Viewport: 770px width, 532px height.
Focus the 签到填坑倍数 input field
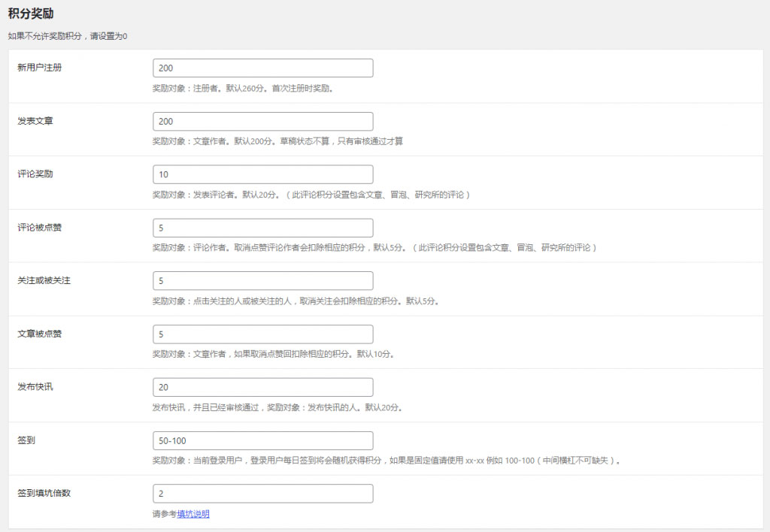[x=262, y=494]
